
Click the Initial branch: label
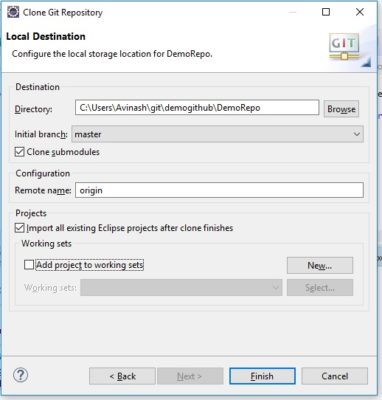click(41, 134)
